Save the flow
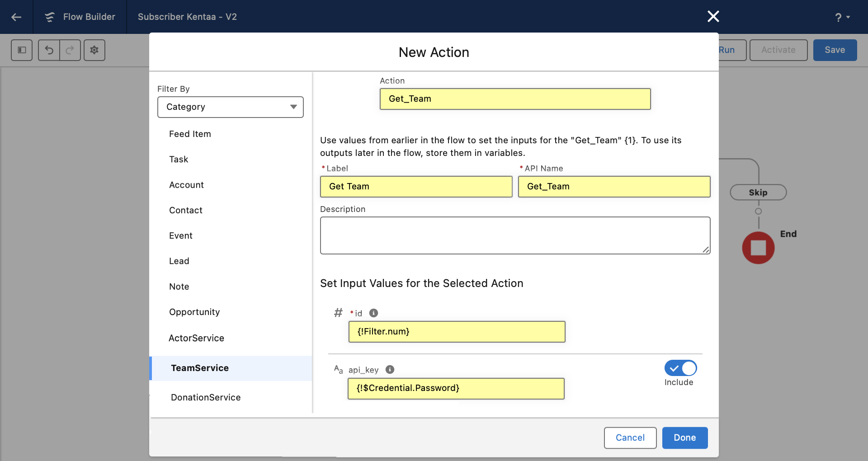The width and height of the screenshot is (868, 461). click(x=835, y=50)
